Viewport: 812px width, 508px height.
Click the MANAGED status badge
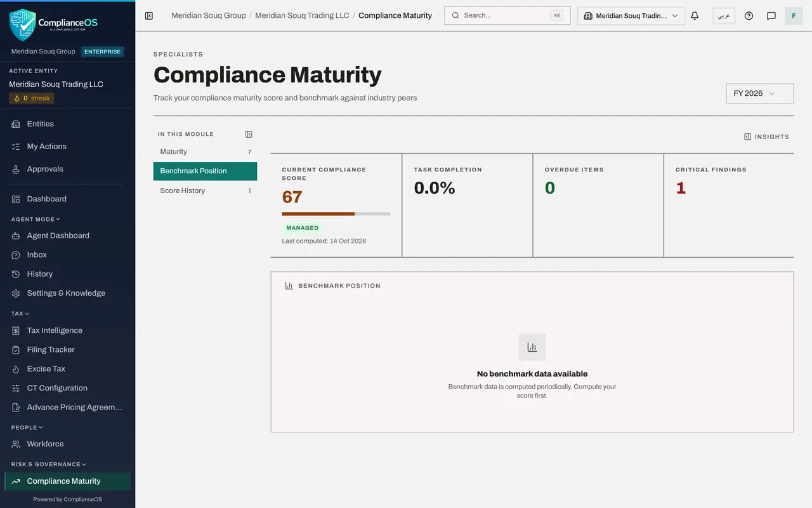pos(303,228)
